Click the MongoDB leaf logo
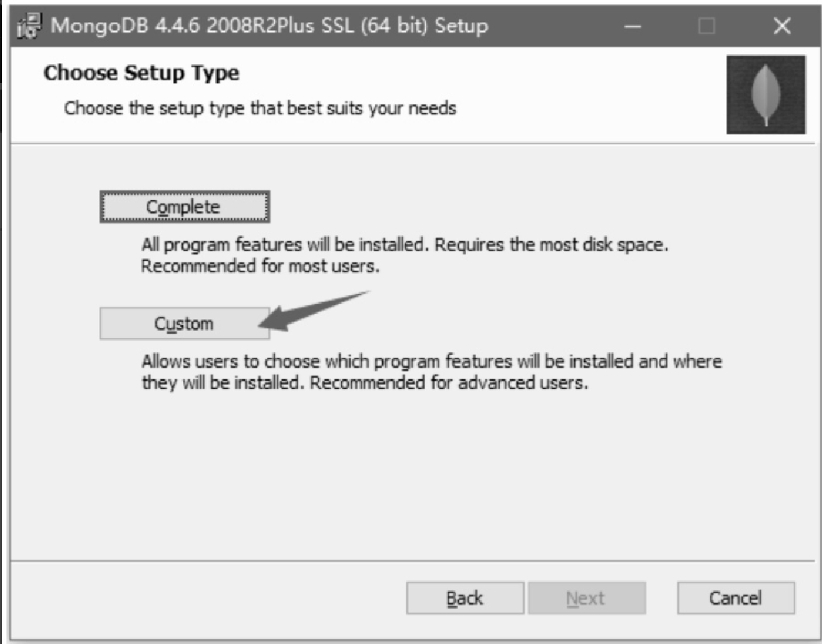This screenshot has width=822, height=644. click(x=766, y=94)
